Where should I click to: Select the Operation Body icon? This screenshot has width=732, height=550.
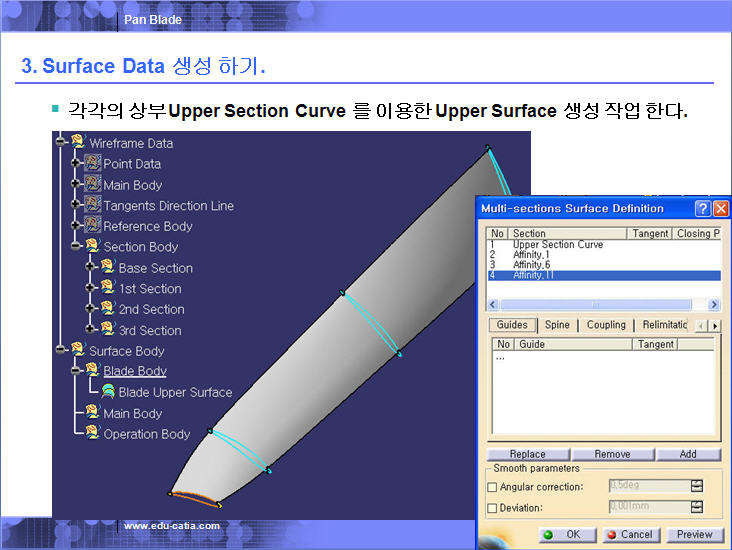point(93,434)
